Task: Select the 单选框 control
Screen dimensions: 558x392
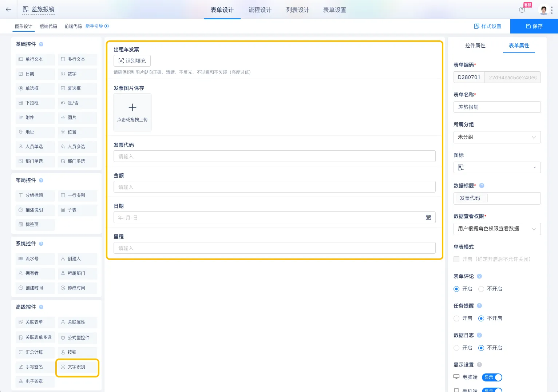Action: pos(35,88)
